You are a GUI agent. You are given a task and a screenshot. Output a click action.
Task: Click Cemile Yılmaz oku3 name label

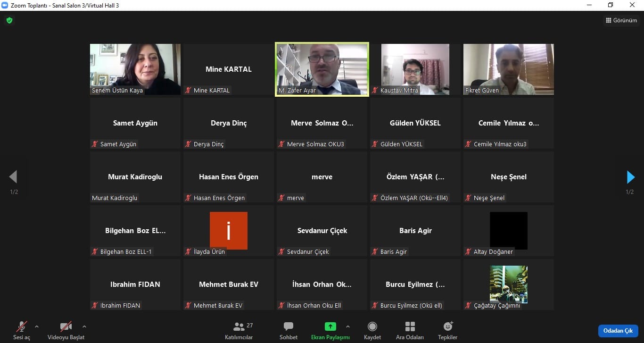(x=500, y=144)
